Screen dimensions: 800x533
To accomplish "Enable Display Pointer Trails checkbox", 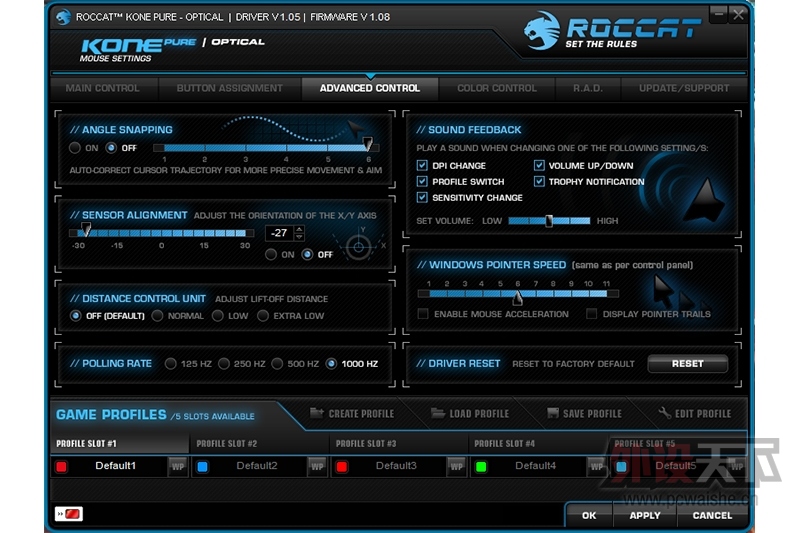I will point(591,314).
